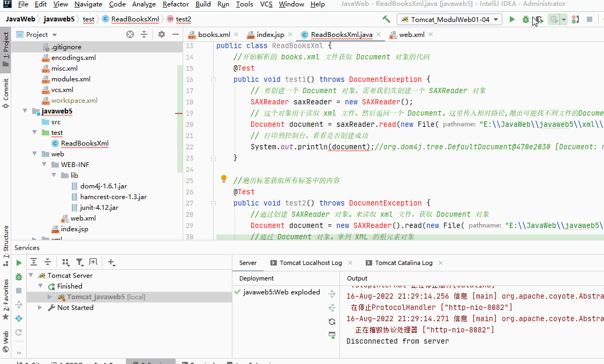Click the Services panel Debug bug icon
The width and height of the screenshot is (604, 364).
point(19,277)
